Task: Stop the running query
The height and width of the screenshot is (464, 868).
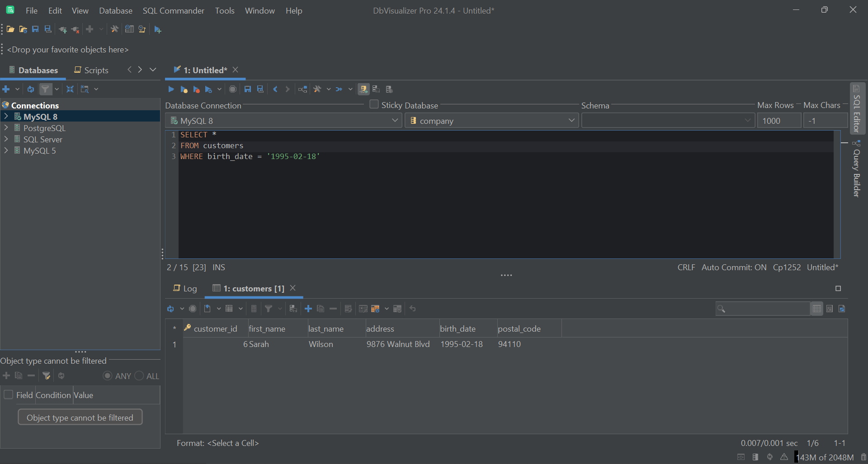Action: [232, 89]
